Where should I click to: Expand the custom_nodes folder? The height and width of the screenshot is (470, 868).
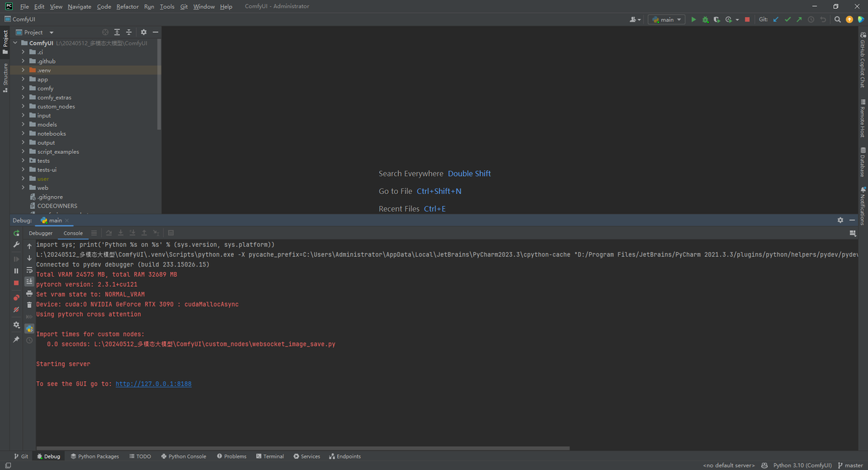[x=23, y=106]
